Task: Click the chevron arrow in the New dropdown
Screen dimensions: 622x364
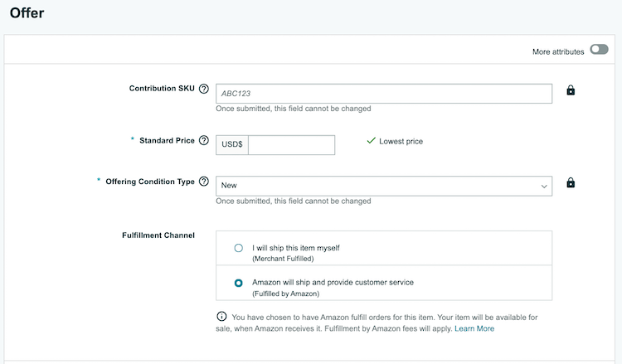Action: click(544, 187)
